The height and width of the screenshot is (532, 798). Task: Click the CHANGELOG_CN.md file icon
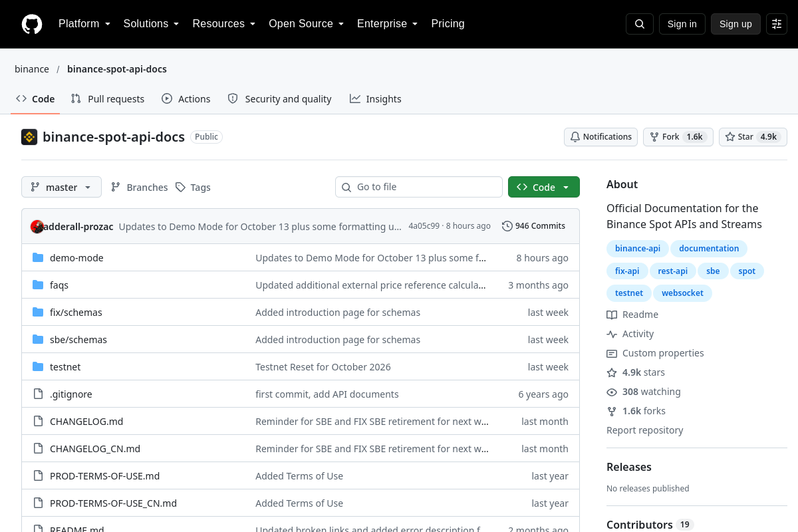(38, 449)
